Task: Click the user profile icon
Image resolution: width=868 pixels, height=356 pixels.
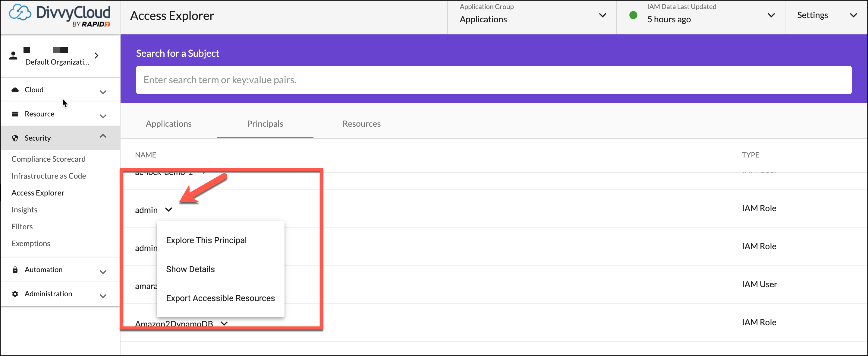Action: 14,55
